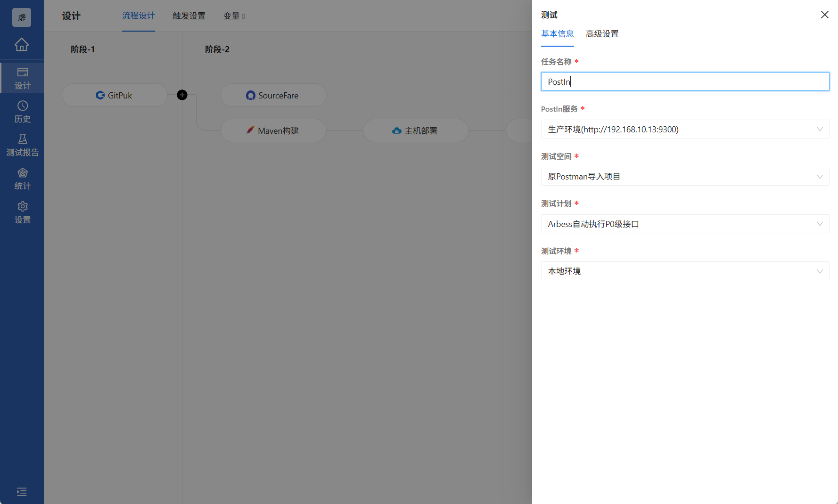Click the PostIn服务 dropdown arrow
Screen dimensions: 838x504
point(820,129)
